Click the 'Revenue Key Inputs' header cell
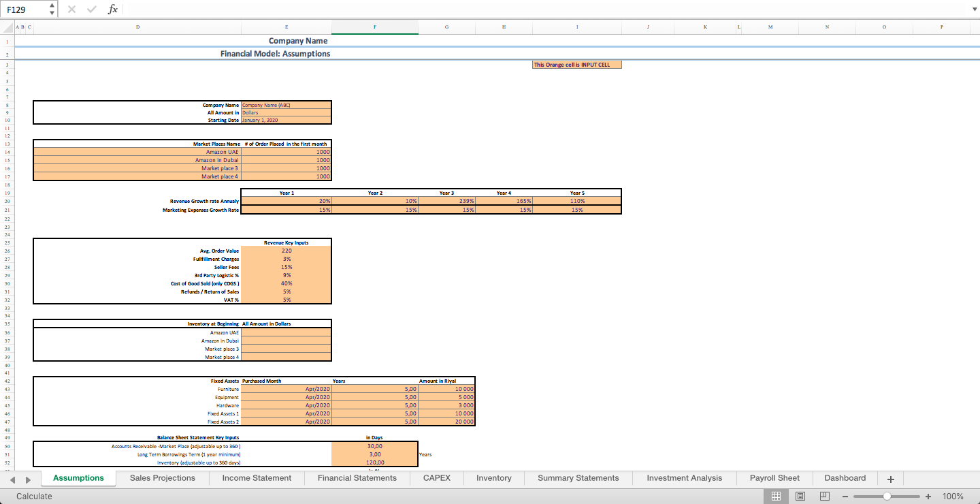980x504 pixels. [287, 242]
